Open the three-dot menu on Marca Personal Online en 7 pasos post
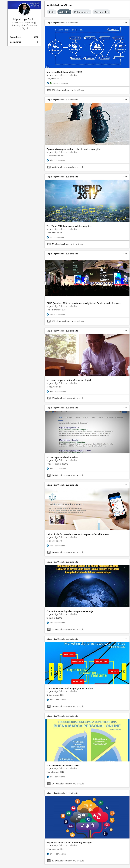 [x=125, y=716]
